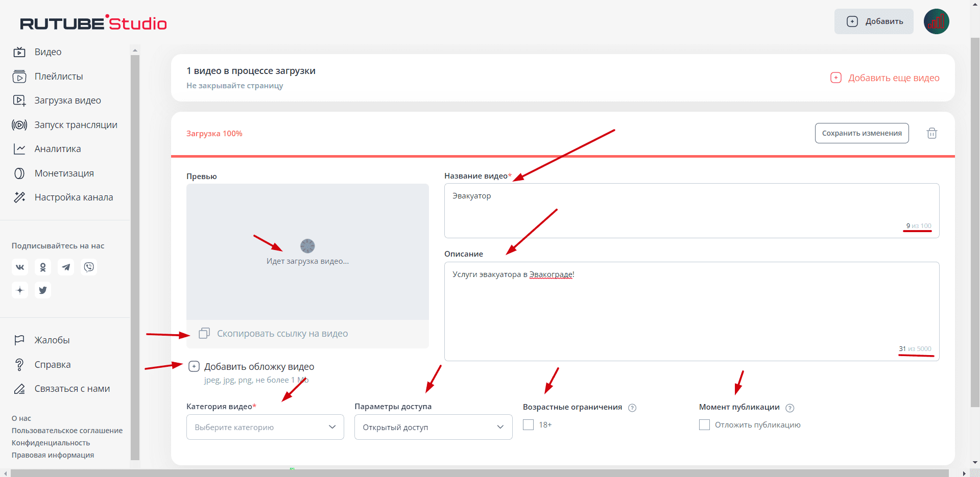Screen dimensions: 980x477
Task: Click the Аналитика chart icon
Action: click(x=19, y=149)
